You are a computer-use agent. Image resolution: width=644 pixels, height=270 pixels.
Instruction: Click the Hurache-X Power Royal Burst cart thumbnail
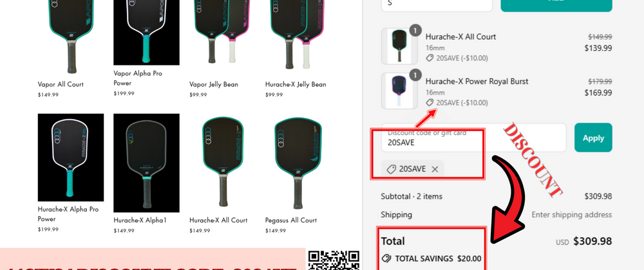(399, 91)
